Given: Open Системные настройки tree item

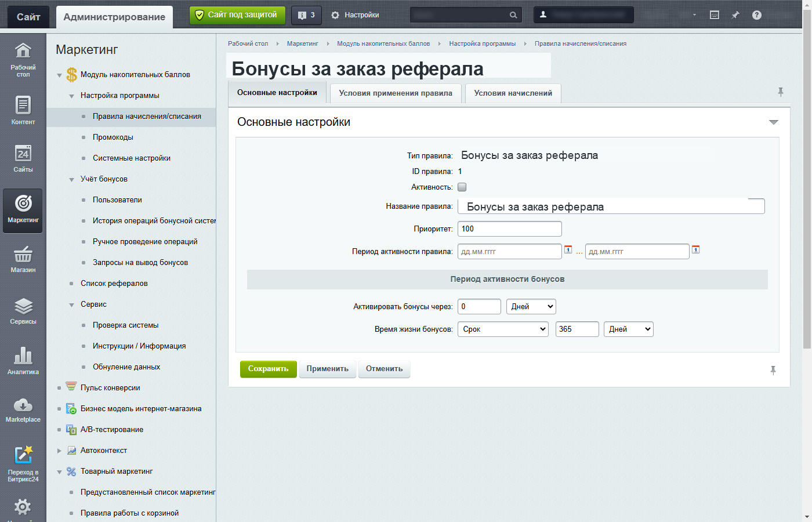Looking at the screenshot, I should pos(132,158).
